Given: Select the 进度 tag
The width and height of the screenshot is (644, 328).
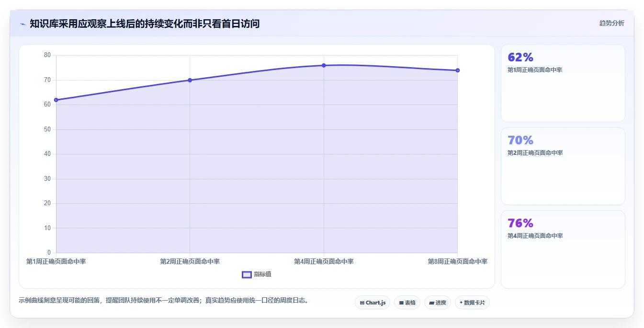Looking at the screenshot, I should [x=438, y=303].
